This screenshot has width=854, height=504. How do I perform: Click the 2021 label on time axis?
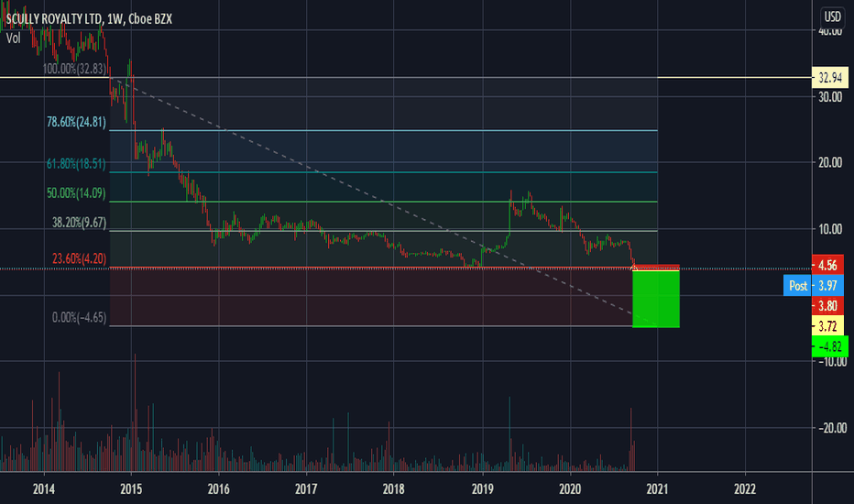(x=657, y=488)
